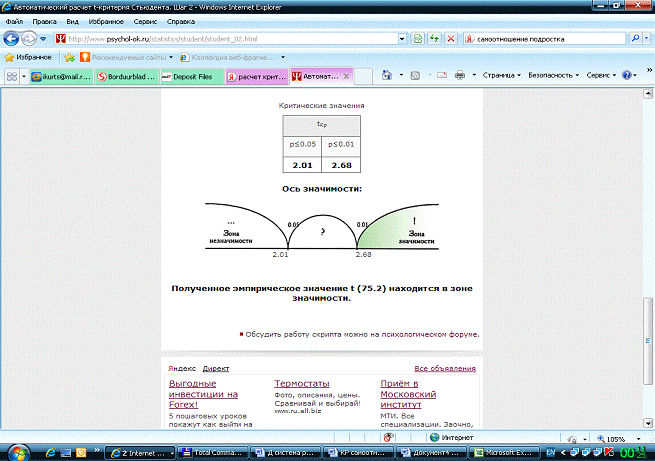This screenshot has height=461, width=655.
Task: Click the browser back button
Action: click(12, 40)
